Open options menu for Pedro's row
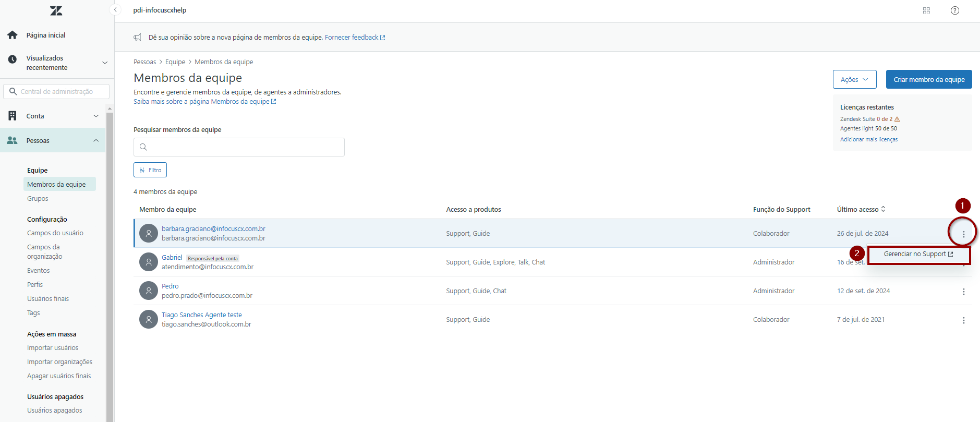980x422 pixels. click(963, 292)
